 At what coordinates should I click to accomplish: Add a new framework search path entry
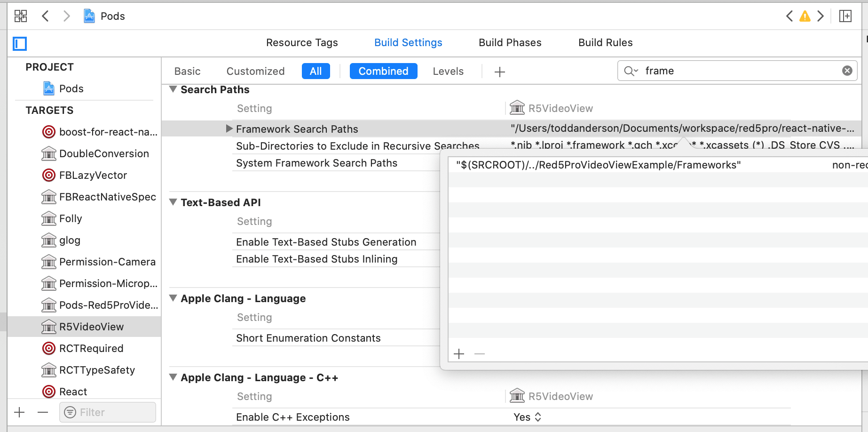[x=458, y=353]
